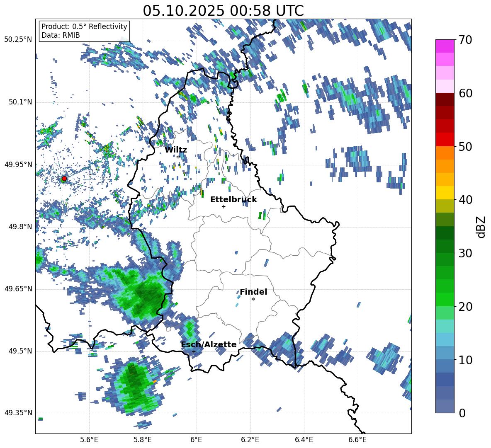Click the 49.8°N latitude label
Image resolution: width=491 pixels, height=448 pixels.
20,227
